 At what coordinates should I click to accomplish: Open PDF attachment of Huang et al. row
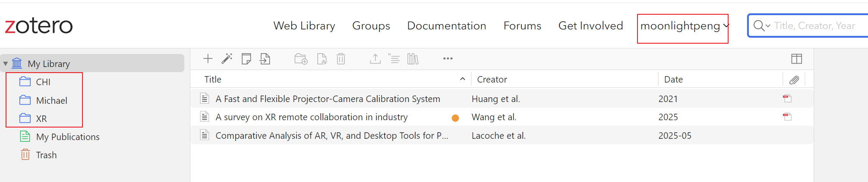[787, 99]
